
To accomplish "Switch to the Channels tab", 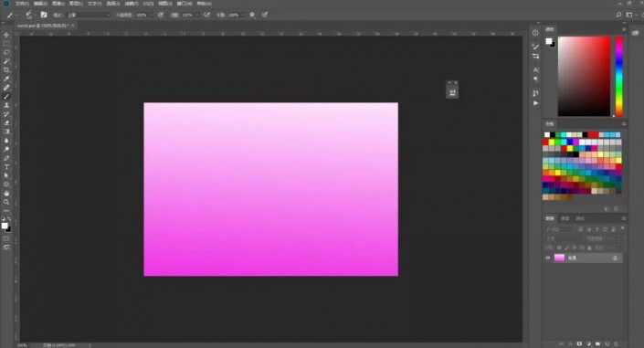I will click(565, 218).
